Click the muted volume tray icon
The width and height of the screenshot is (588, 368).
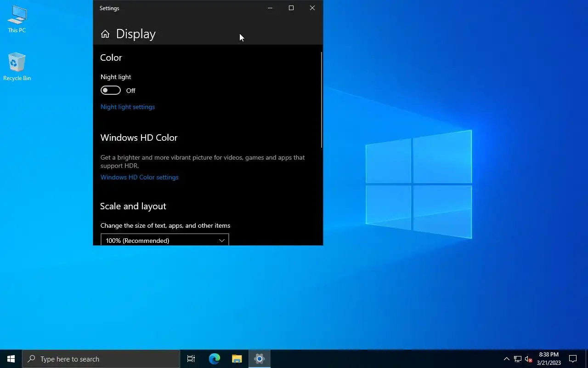(x=529, y=359)
